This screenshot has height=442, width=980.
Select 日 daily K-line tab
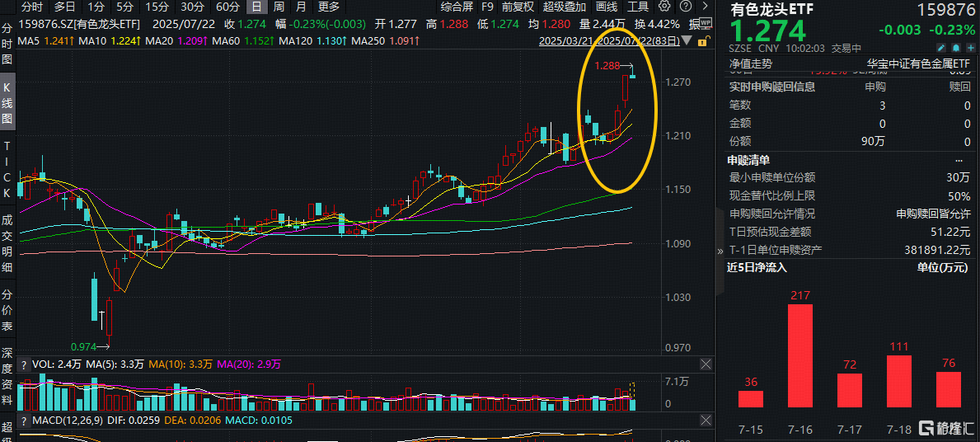coord(256,7)
